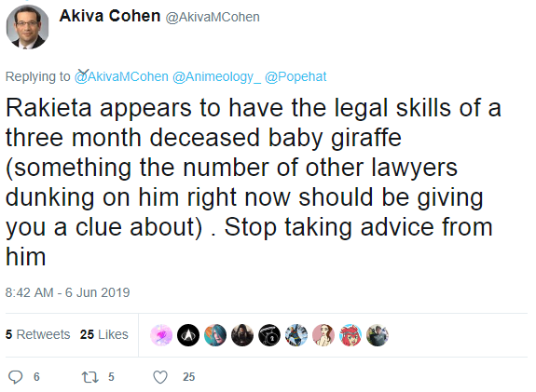
Task: Open Akiva Cohen's profile picture
Action: 27,27
